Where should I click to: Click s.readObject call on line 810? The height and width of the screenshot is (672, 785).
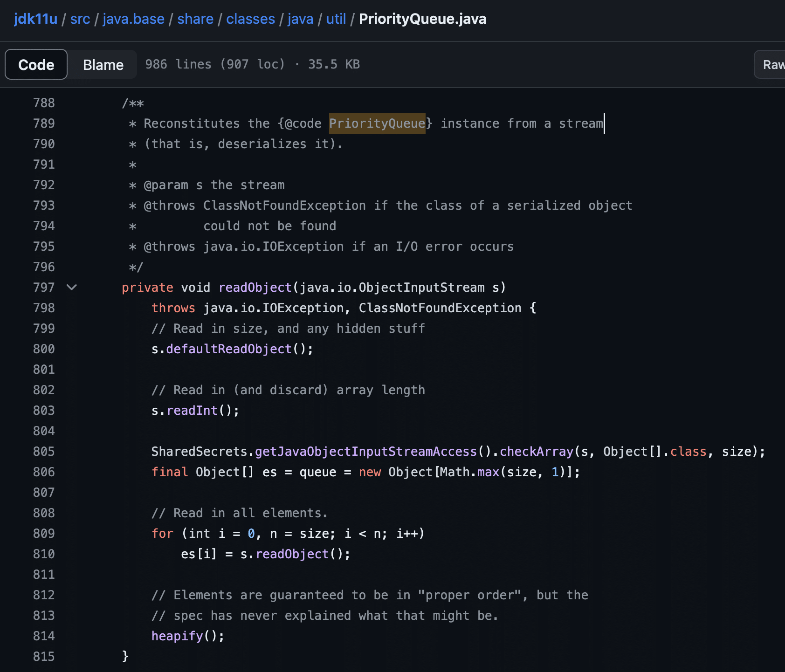292,554
